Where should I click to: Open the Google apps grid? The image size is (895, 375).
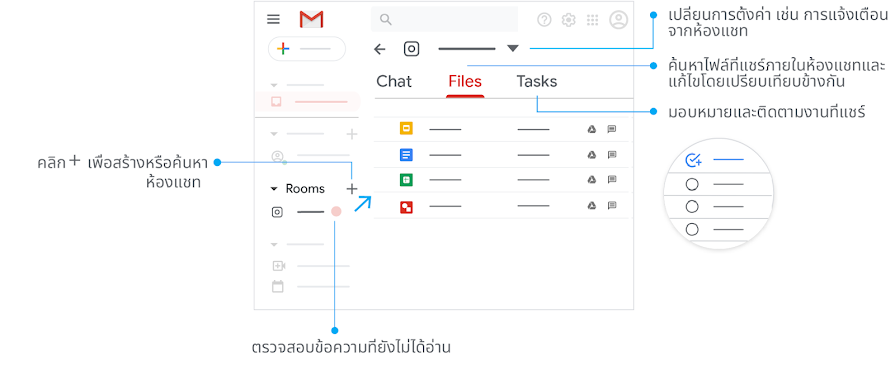coord(592,20)
